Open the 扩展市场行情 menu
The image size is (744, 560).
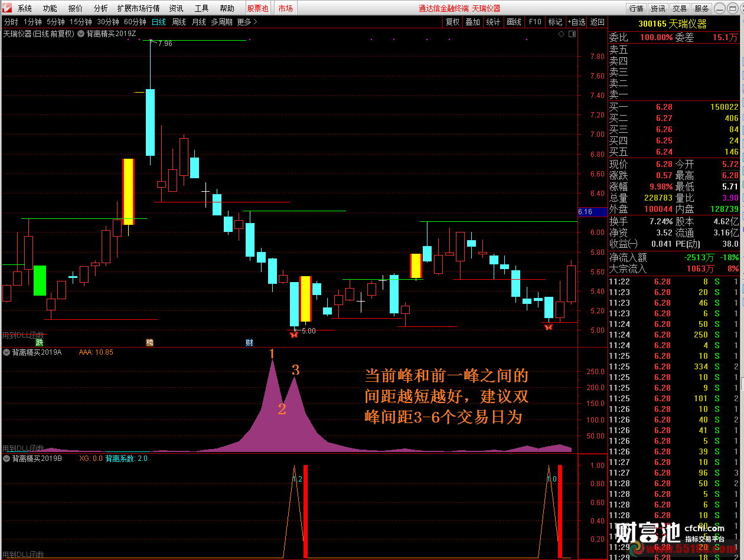click(138, 8)
